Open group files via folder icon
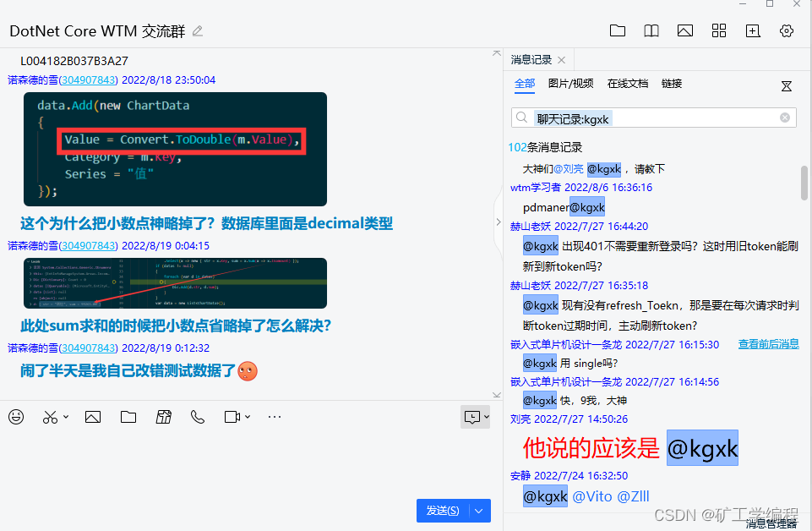This screenshot has height=531, width=812. tap(618, 30)
